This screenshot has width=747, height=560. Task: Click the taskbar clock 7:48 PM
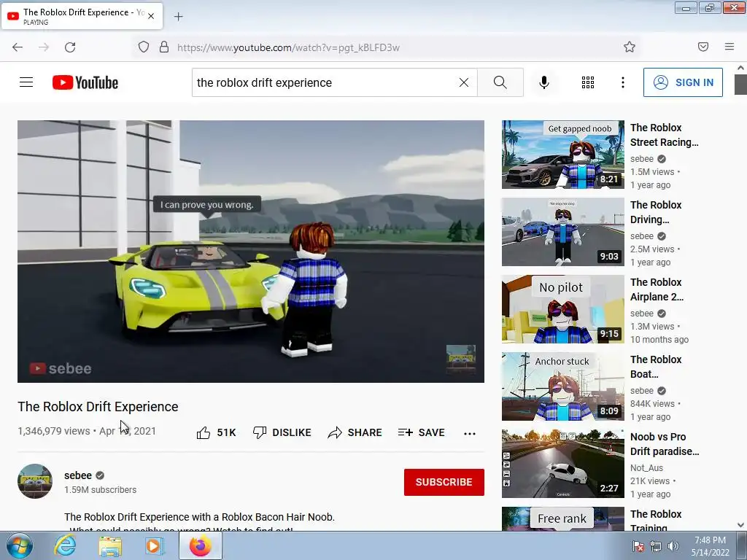point(710,540)
